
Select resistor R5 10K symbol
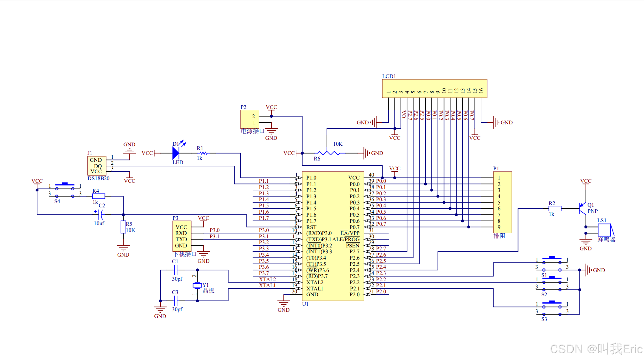point(123,227)
